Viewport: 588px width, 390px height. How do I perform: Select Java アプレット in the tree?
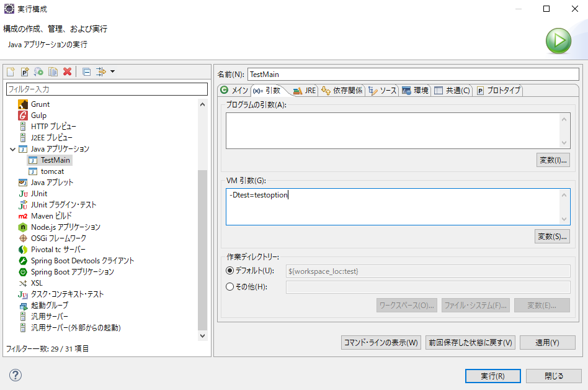click(x=51, y=183)
